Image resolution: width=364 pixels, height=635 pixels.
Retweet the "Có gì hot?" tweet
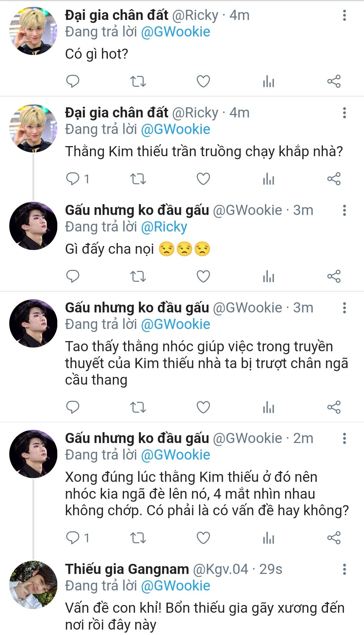[x=138, y=81]
